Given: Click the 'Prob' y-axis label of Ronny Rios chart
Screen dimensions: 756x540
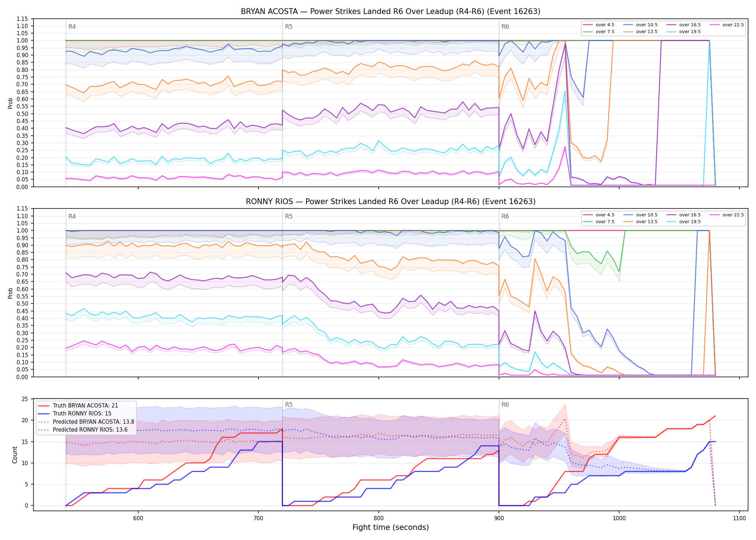Looking at the screenshot, I should pos(10,293).
